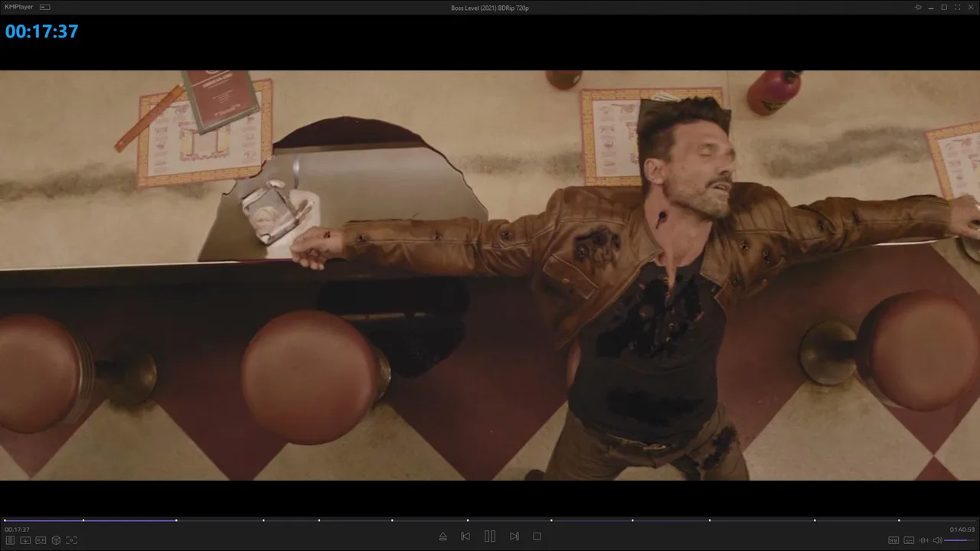
Task: Click the blue 00:17:37 on-screen timestamp
Action: (x=42, y=31)
